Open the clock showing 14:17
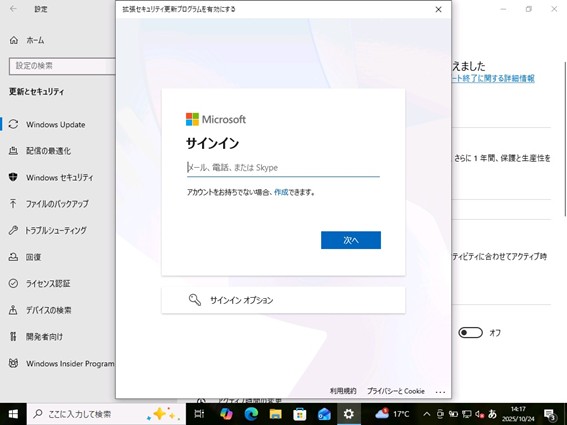 (518, 414)
